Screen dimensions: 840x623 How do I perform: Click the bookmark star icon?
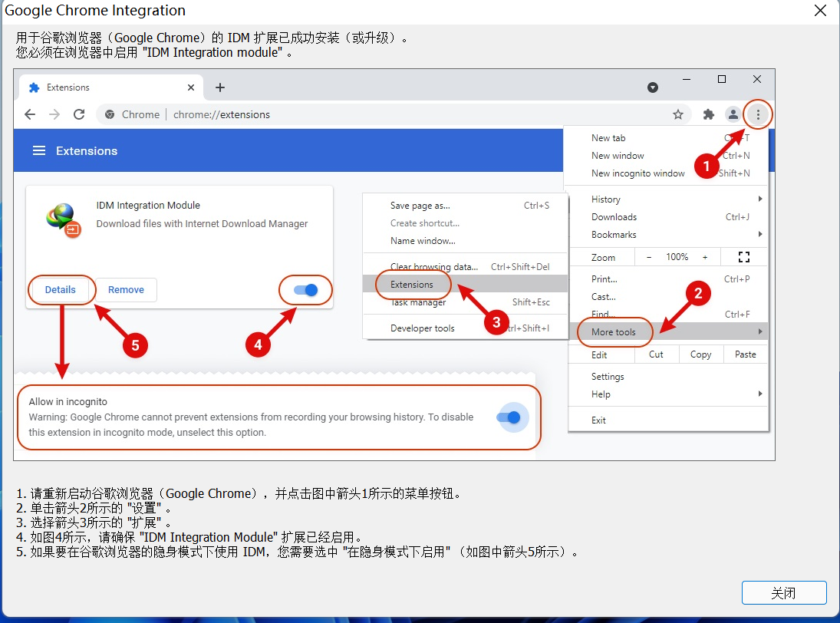[x=677, y=114]
